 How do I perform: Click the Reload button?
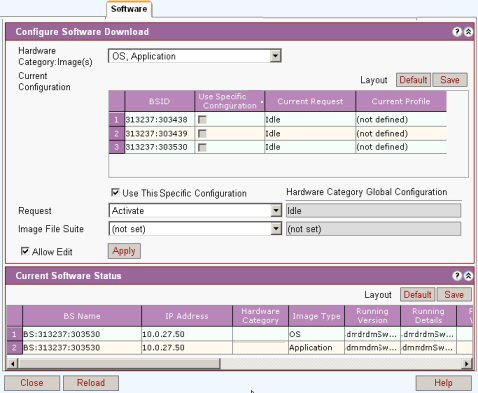(x=91, y=383)
